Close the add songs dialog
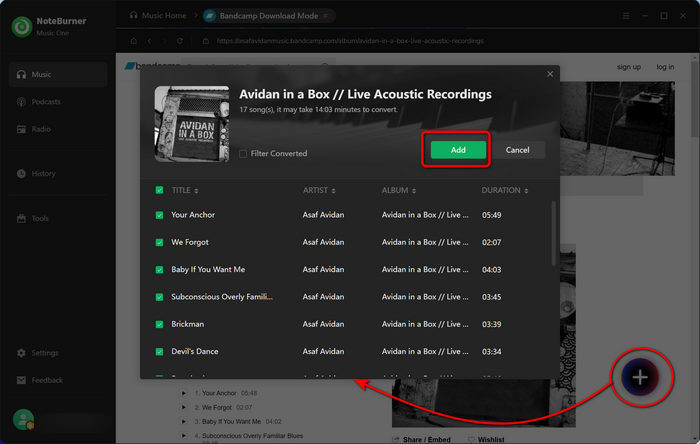700x444 pixels. click(x=550, y=74)
